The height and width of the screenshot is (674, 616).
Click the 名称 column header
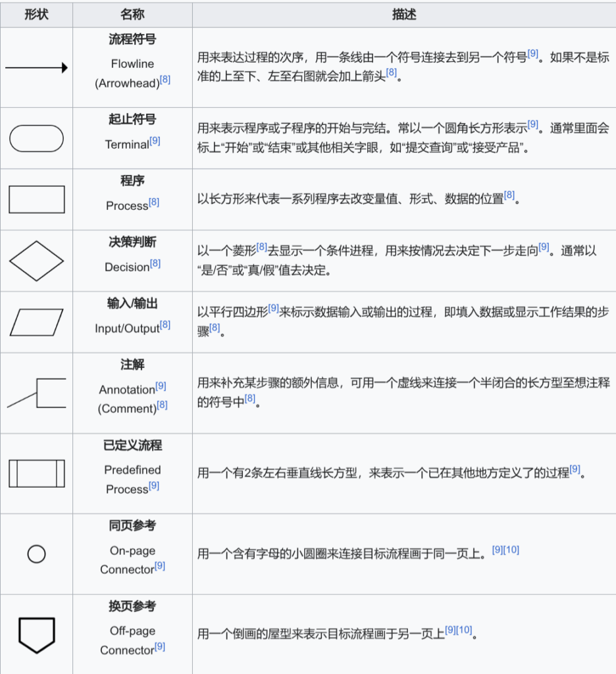(132, 14)
